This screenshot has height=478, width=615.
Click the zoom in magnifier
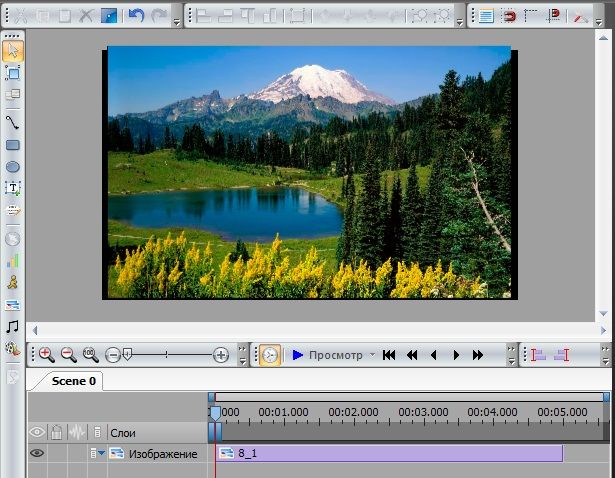47,354
